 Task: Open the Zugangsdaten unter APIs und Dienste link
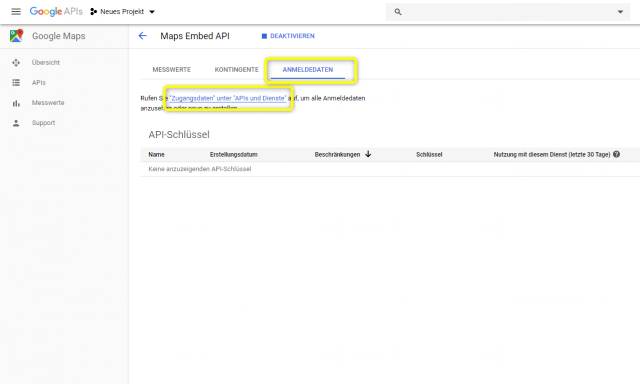click(228, 98)
